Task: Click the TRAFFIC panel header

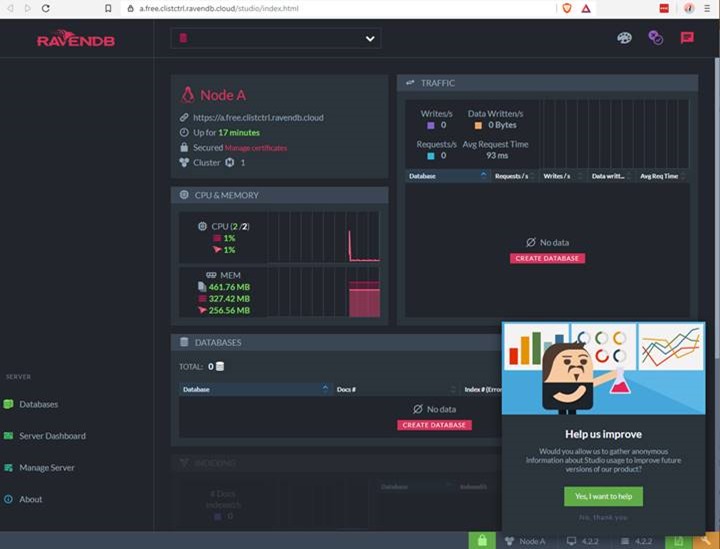Action: pos(547,83)
